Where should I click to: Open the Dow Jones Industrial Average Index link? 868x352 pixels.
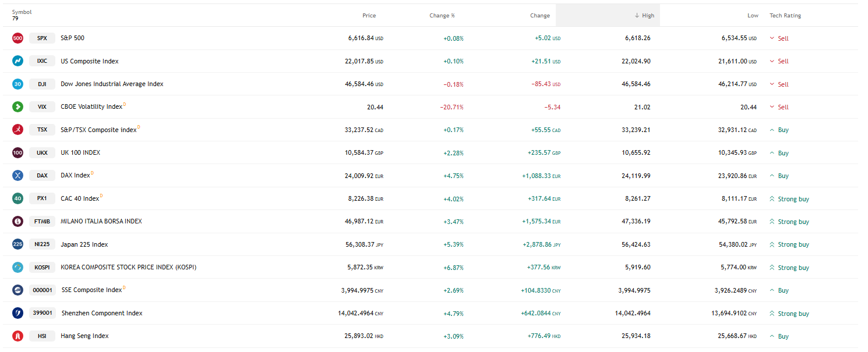click(112, 84)
